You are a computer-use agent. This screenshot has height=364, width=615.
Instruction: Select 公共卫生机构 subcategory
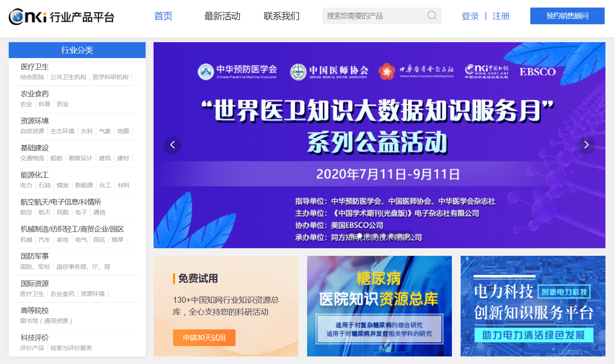68,77
